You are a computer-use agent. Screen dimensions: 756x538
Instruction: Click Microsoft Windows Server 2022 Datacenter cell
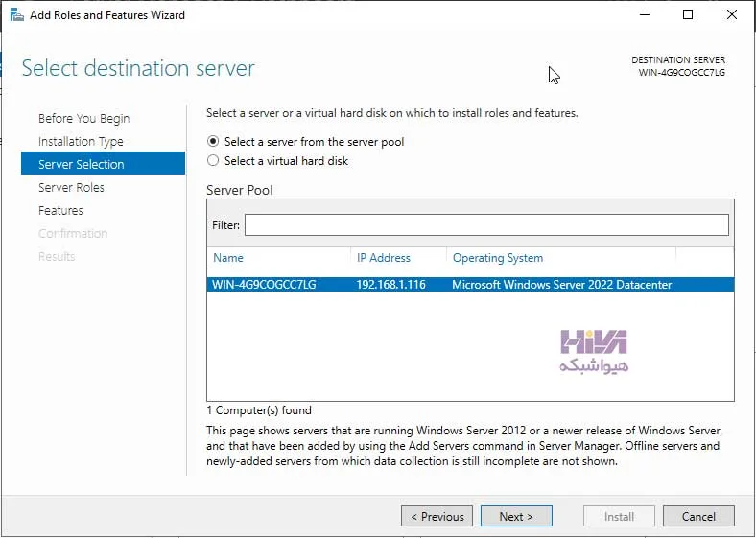click(561, 285)
